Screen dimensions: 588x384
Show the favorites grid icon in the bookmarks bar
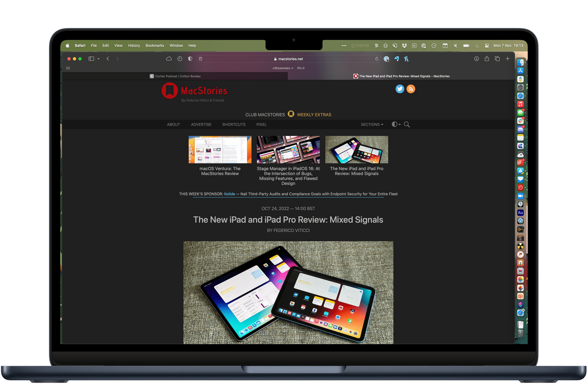click(68, 68)
